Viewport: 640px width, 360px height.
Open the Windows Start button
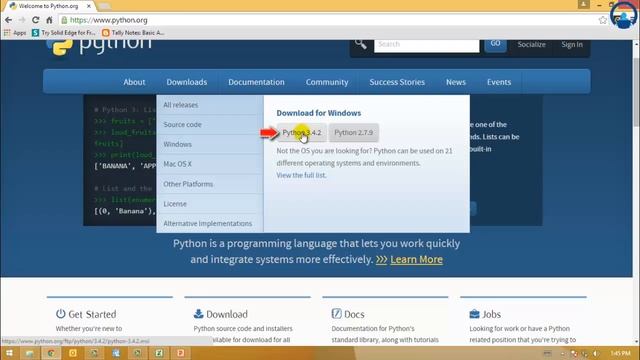click(9, 353)
